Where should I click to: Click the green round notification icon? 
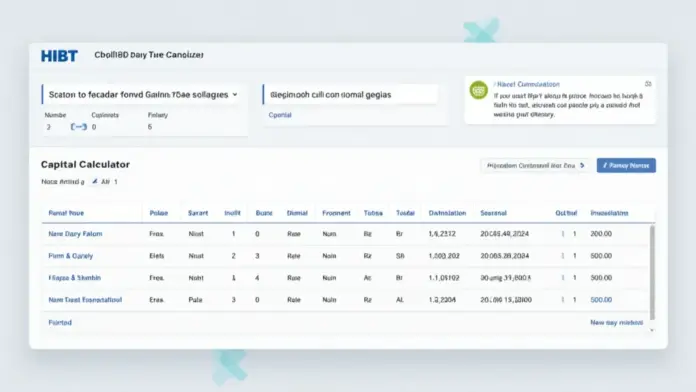point(478,90)
